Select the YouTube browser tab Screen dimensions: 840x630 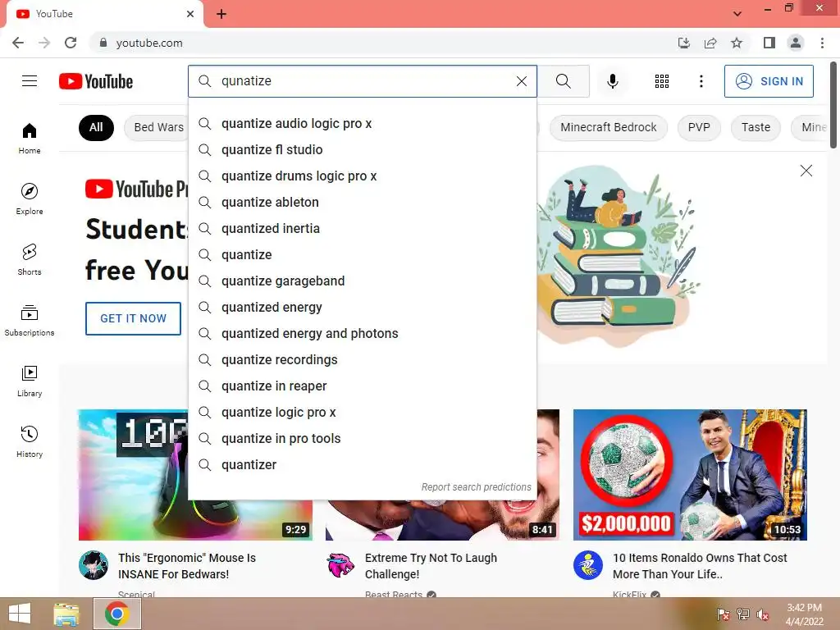(x=104, y=14)
